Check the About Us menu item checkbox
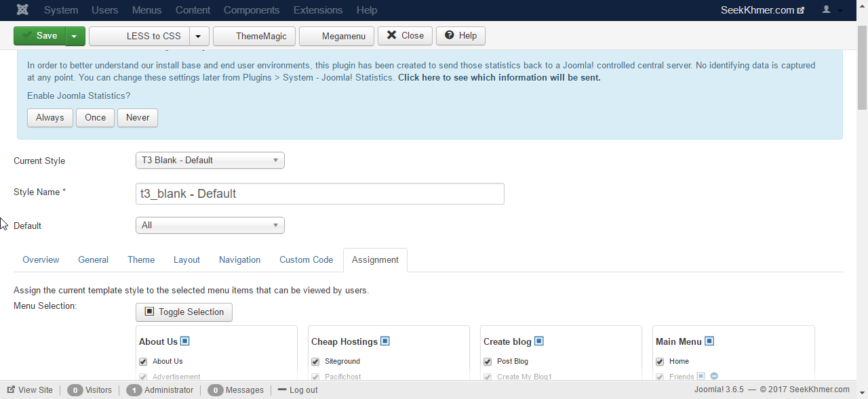The height and width of the screenshot is (399, 868). tap(143, 362)
